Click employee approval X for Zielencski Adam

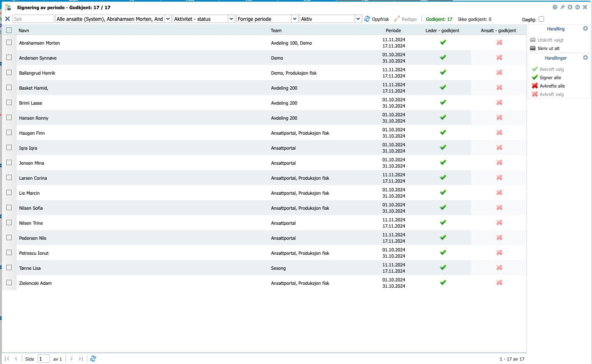click(499, 283)
